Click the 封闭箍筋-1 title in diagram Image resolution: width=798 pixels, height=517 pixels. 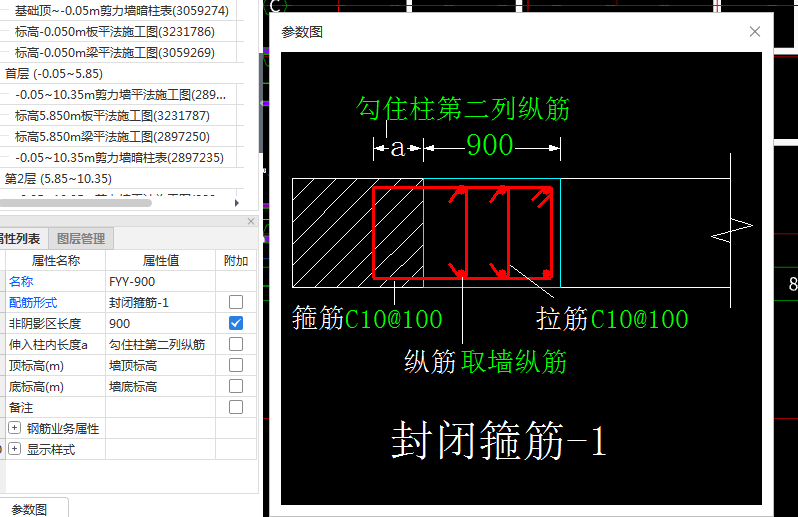click(499, 440)
